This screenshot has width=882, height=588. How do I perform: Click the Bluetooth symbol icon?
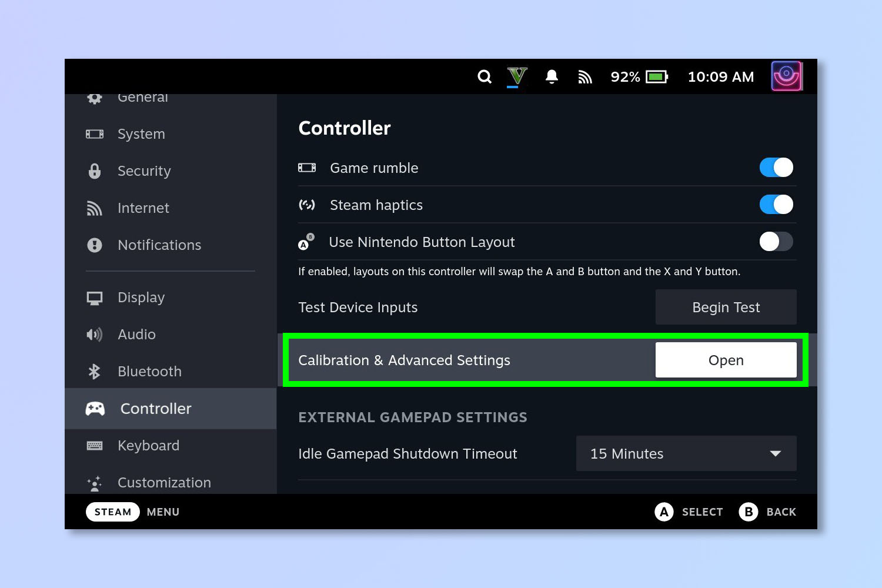tap(95, 372)
